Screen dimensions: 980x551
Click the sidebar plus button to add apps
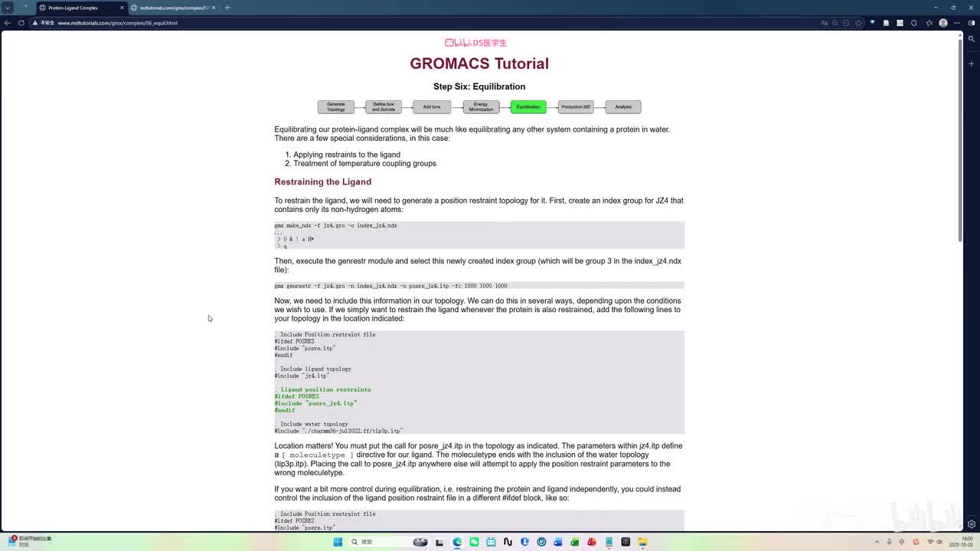tap(972, 64)
